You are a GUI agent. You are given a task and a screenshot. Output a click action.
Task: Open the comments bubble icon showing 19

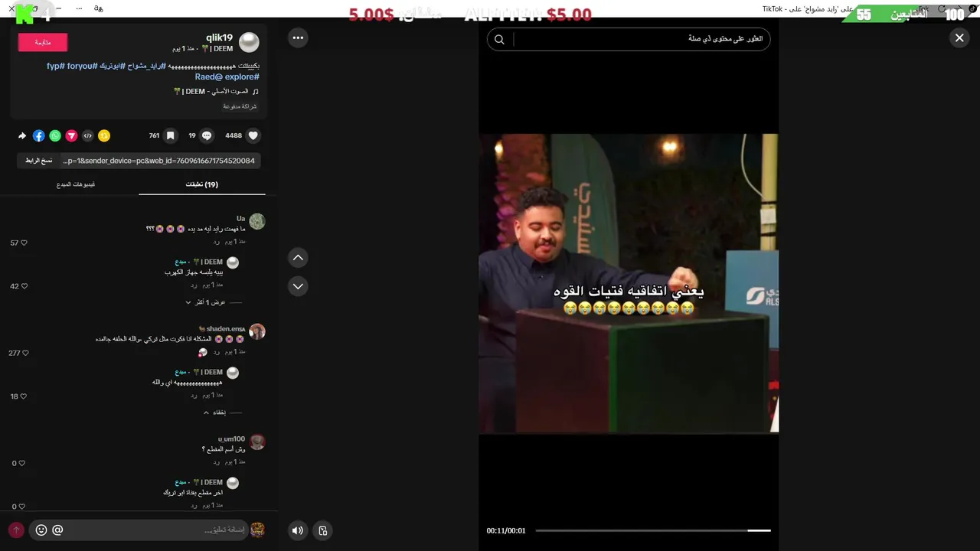[x=207, y=135]
